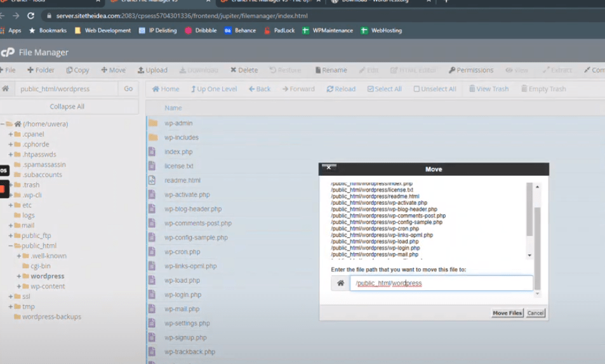This screenshot has width=605, height=364.
Task: Open the WPMaintenance bookmark
Action: (328, 30)
